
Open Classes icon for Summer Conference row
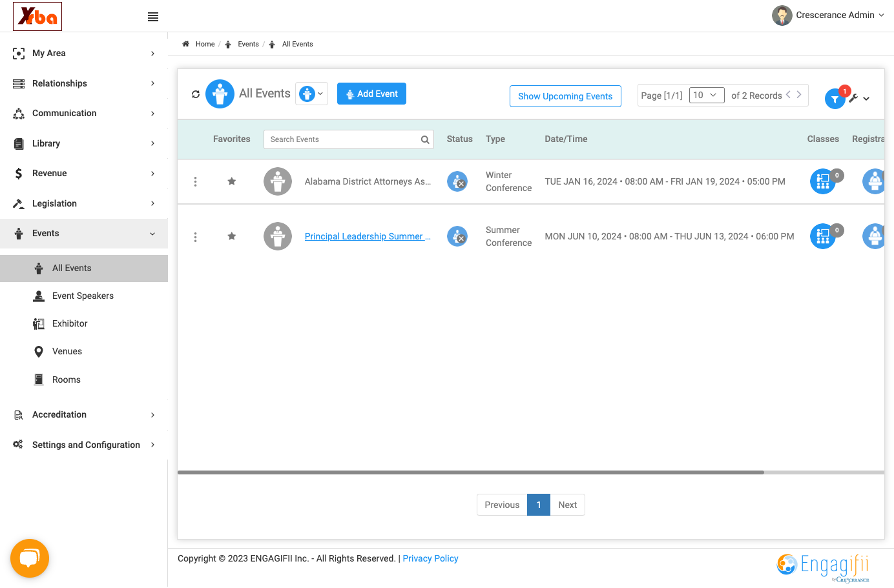coord(823,236)
